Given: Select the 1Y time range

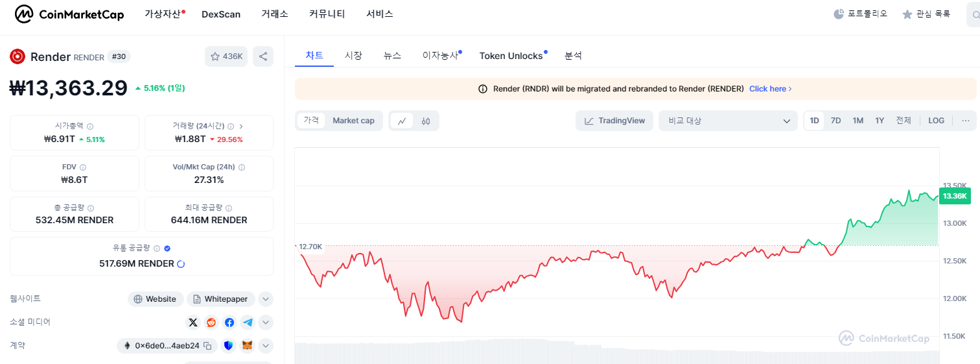Looking at the screenshot, I should click(x=880, y=121).
